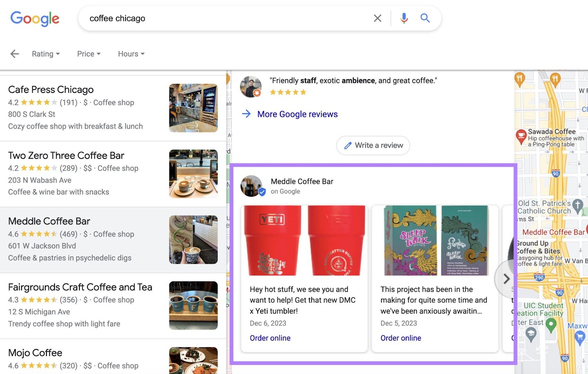The width and height of the screenshot is (588, 374).
Task: Start voice search with microphone icon
Action: (x=404, y=18)
